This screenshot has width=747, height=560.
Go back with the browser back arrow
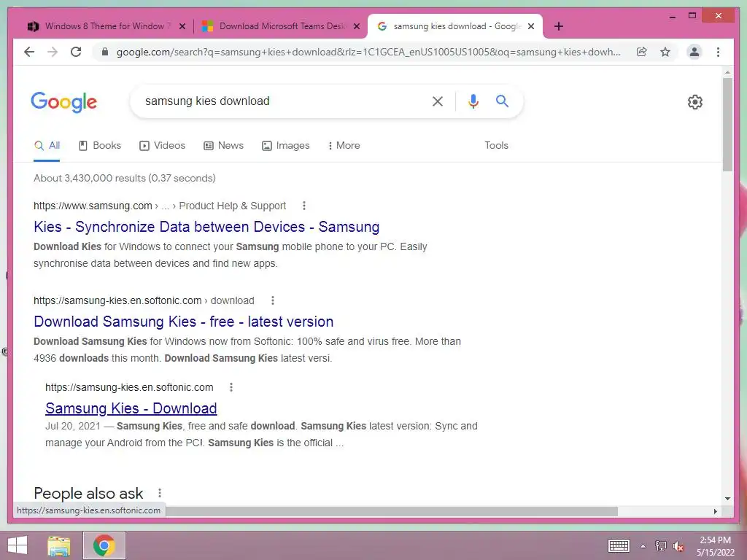pos(29,52)
